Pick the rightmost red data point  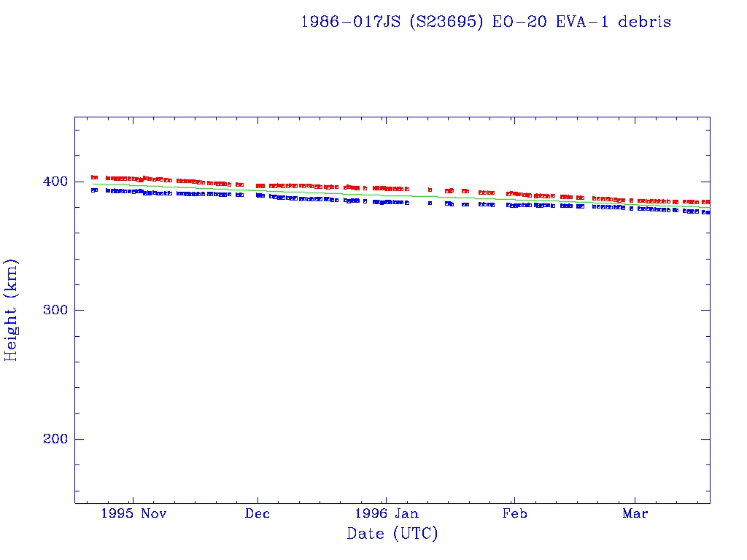708,202
